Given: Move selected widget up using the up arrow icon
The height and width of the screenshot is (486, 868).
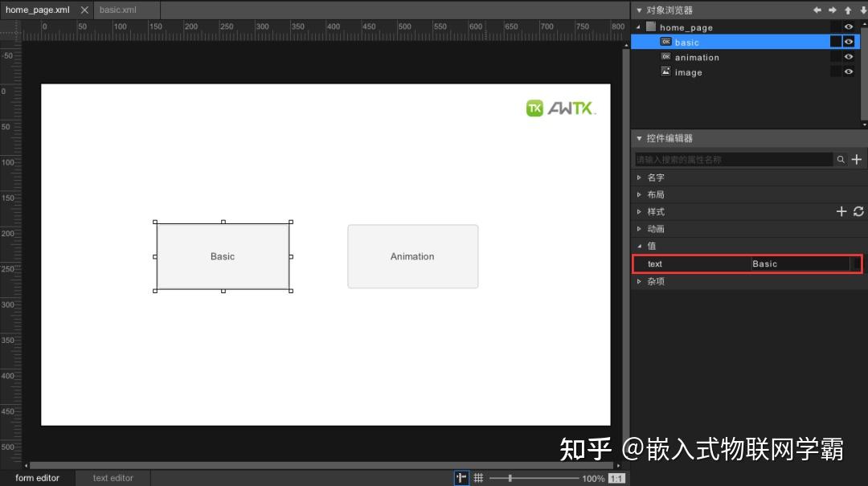Looking at the screenshot, I should click(x=848, y=10).
